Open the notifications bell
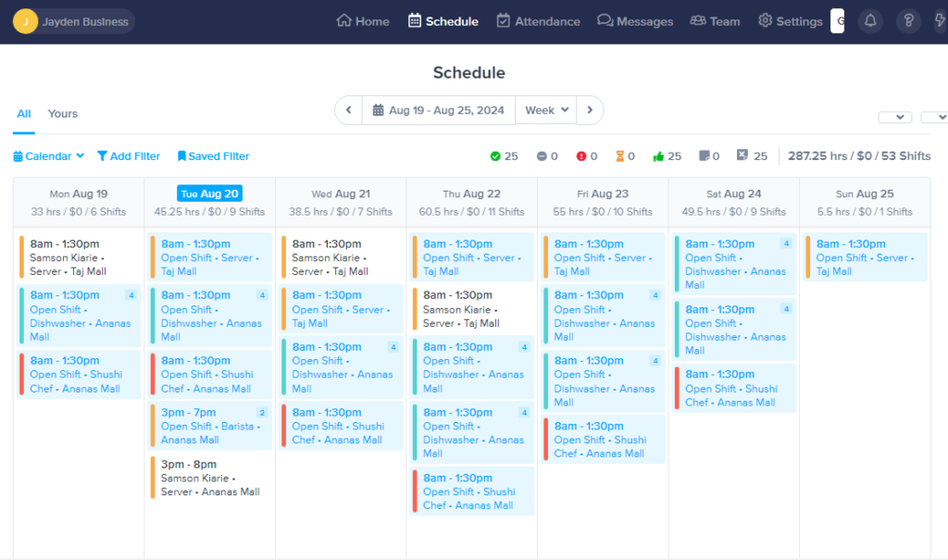Viewport: 948px width, 560px height. [870, 20]
